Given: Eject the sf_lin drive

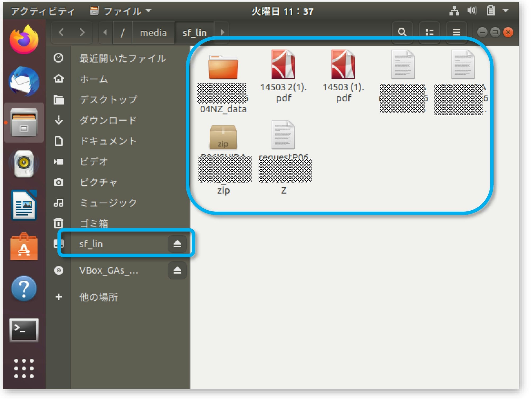Looking at the screenshot, I should 177,244.
